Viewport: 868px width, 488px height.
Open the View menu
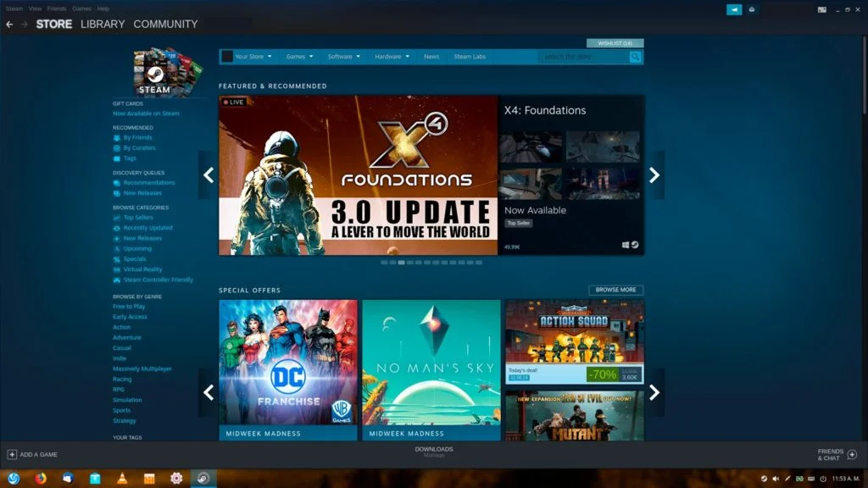click(x=35, y=8)
